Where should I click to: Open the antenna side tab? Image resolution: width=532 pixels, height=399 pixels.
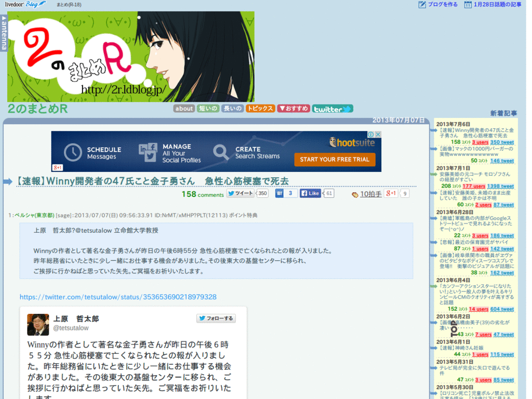pyautogui.click(x=4, y=33)
